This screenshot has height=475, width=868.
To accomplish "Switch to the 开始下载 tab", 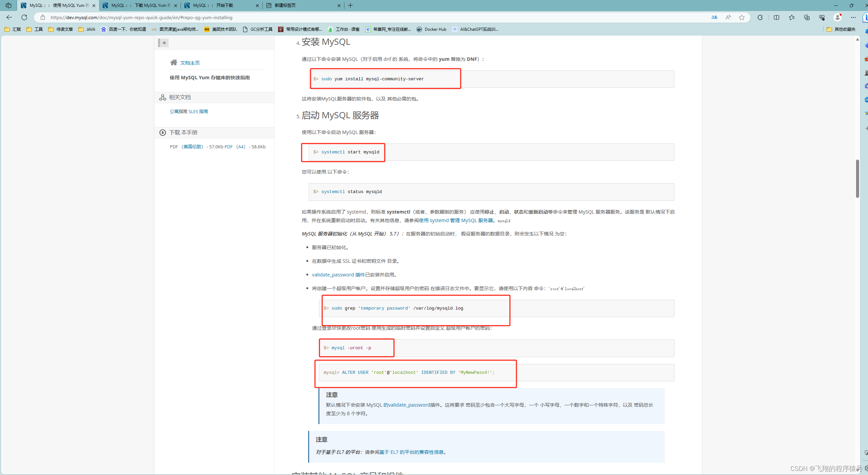I will (x=221, y=5).
